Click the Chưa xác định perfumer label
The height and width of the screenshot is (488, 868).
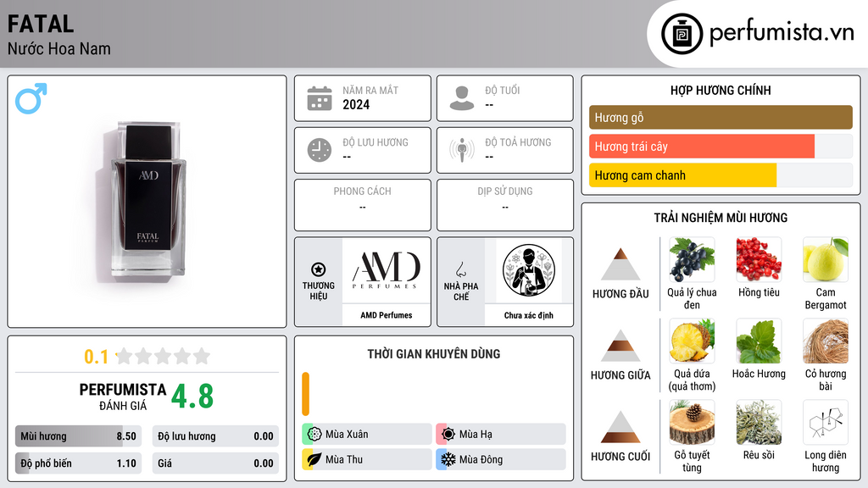pos(529,315)
